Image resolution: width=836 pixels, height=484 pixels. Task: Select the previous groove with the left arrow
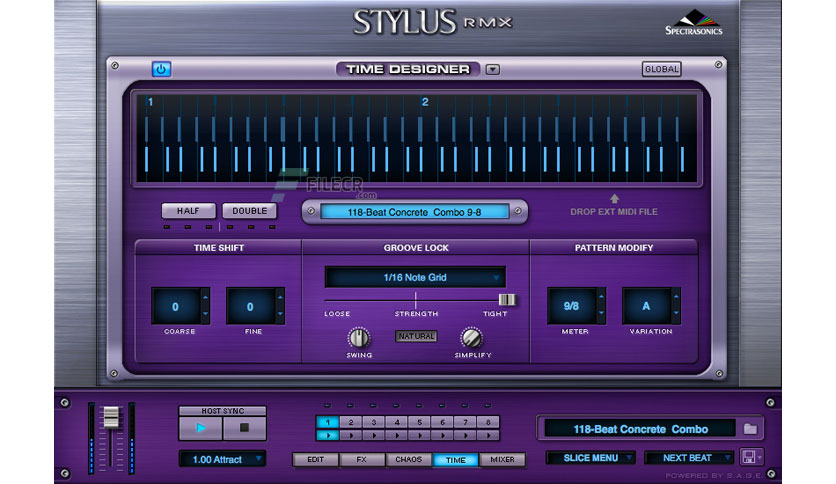click(x=311, y=211)
